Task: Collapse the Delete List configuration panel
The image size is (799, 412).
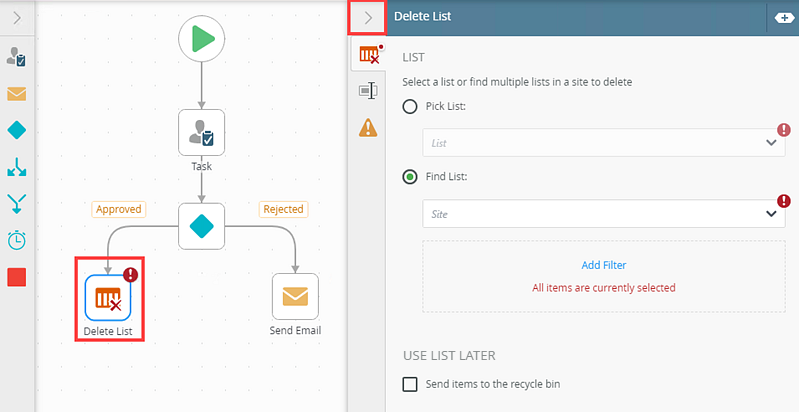Action: (367, 17)
